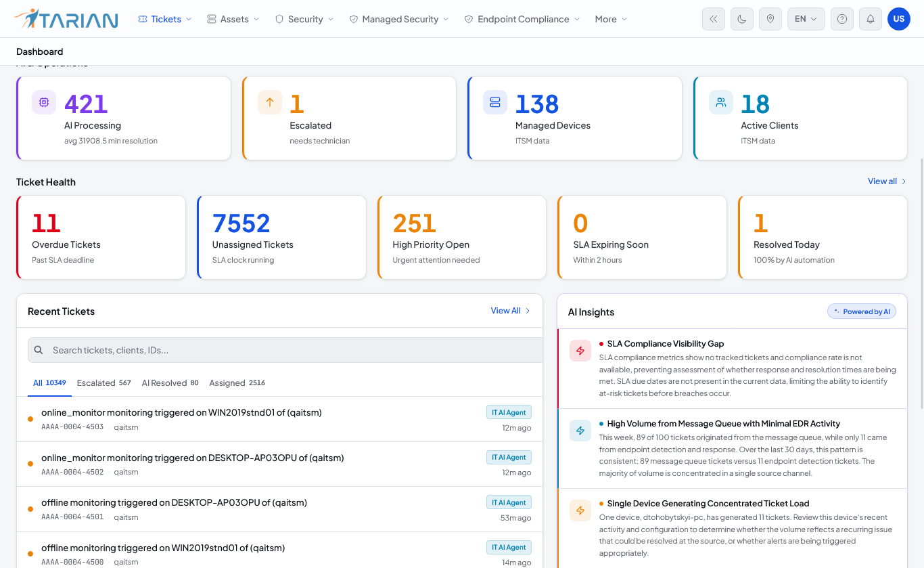Viewport: 924px width, 568px height.
Task: Expand Managed Security menu
Action: tap(399, 19)
